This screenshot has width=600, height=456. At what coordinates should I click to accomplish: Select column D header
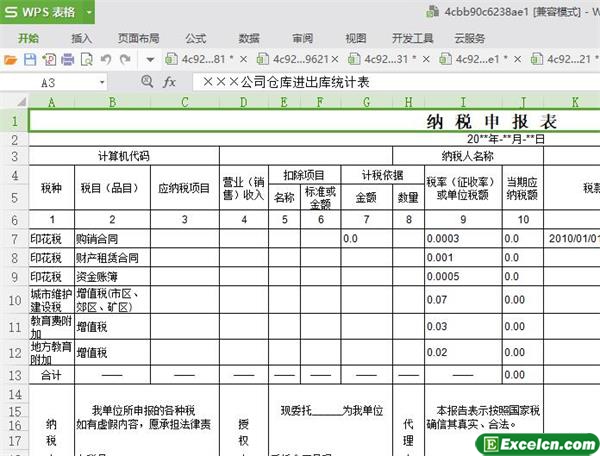(x=244, y=102)
